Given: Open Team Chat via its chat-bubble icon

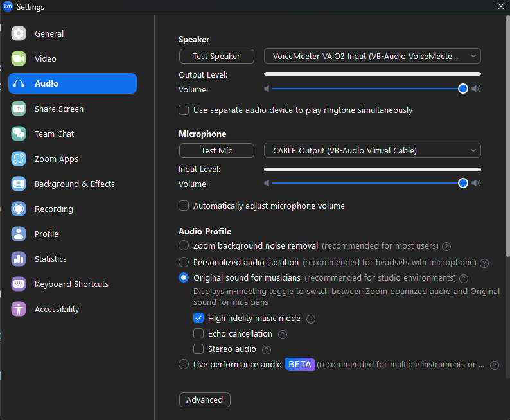Looking at the screenshot, I should point(19,134).
